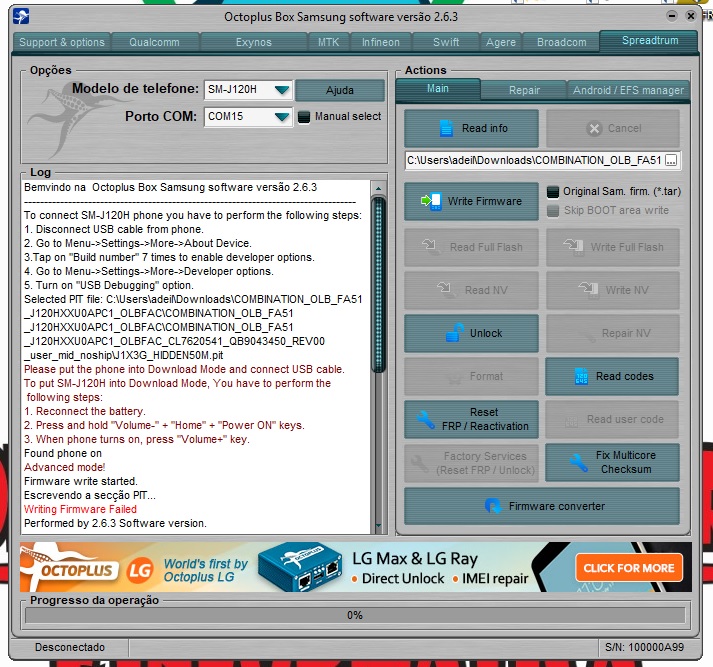Open file browse ellipsis button

671,160
